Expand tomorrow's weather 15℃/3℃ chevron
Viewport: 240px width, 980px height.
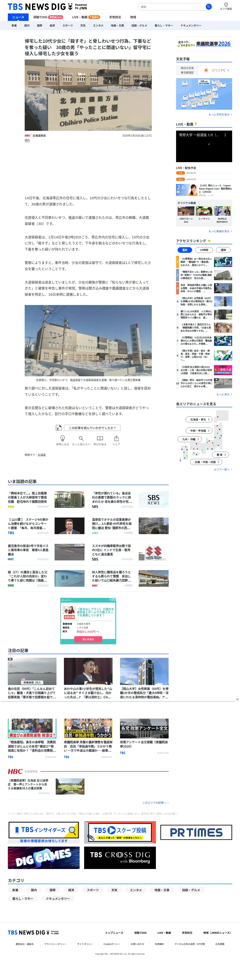point(228,70)
